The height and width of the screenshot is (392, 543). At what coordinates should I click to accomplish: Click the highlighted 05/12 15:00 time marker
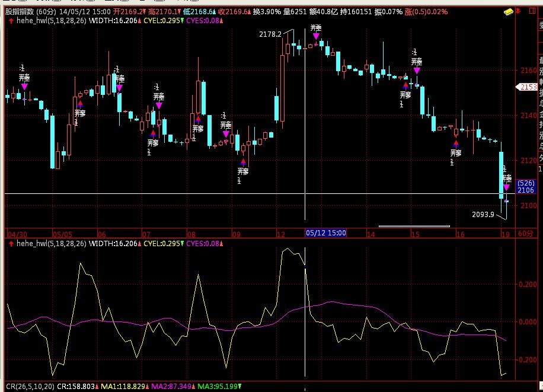click(x=325, y=234)
